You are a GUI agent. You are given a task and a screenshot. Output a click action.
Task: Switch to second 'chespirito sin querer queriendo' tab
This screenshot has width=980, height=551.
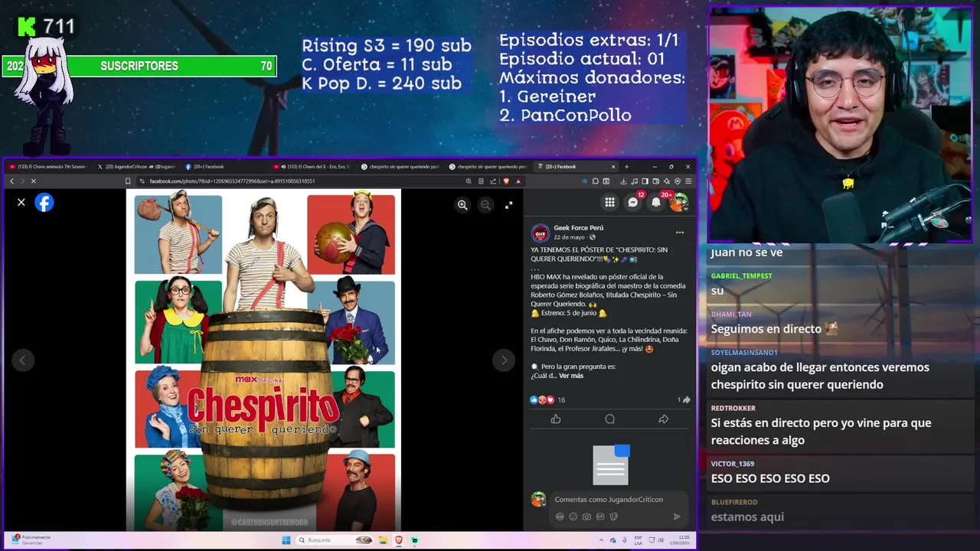pyautogui.click(x=489, y=166)
